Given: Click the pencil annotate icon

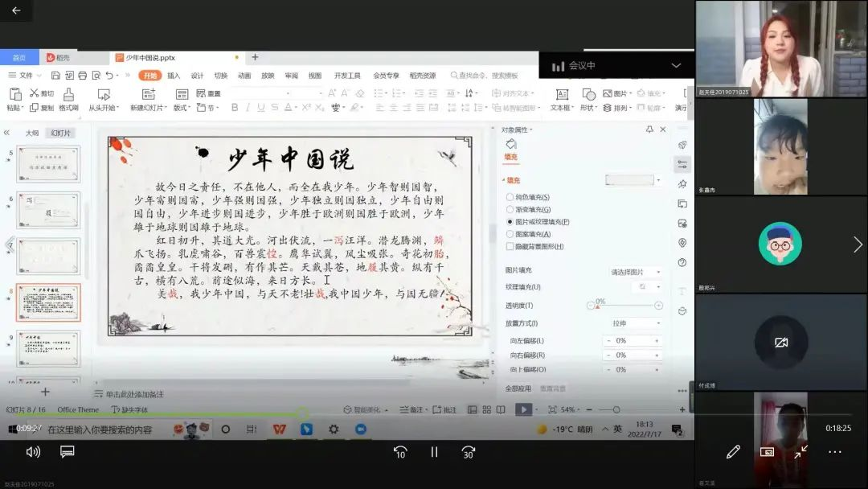Looking at the screenshot, I should [732, 452].
